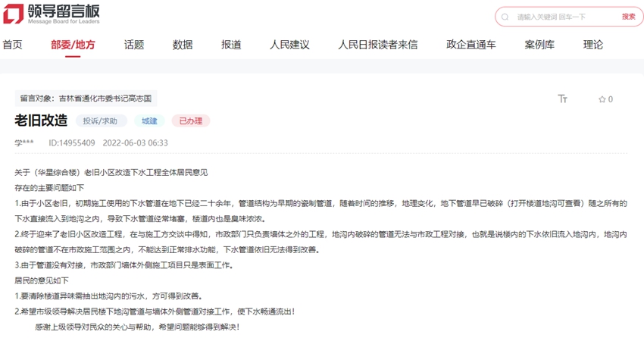Click the 已办理 status tag
Image resolution: width=644 pixels, height=338 pixels.
point(190,120)
